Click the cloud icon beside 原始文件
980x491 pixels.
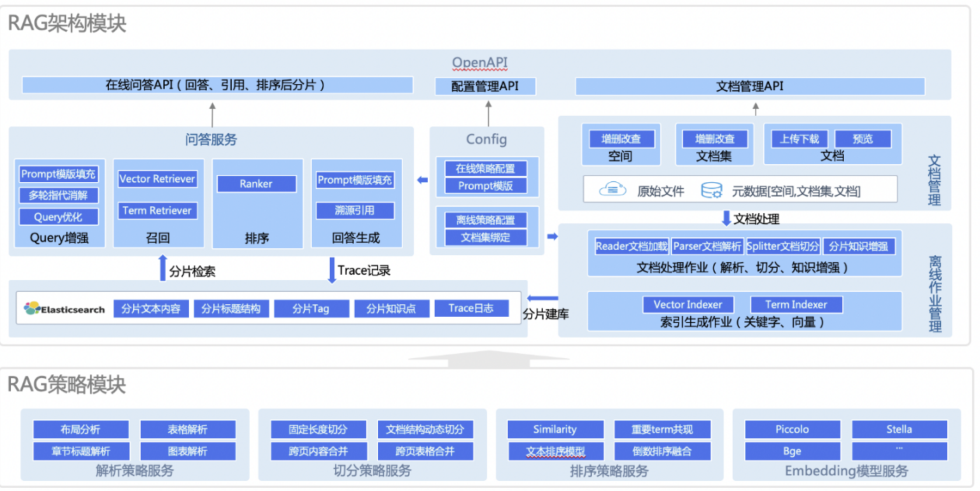612,190
